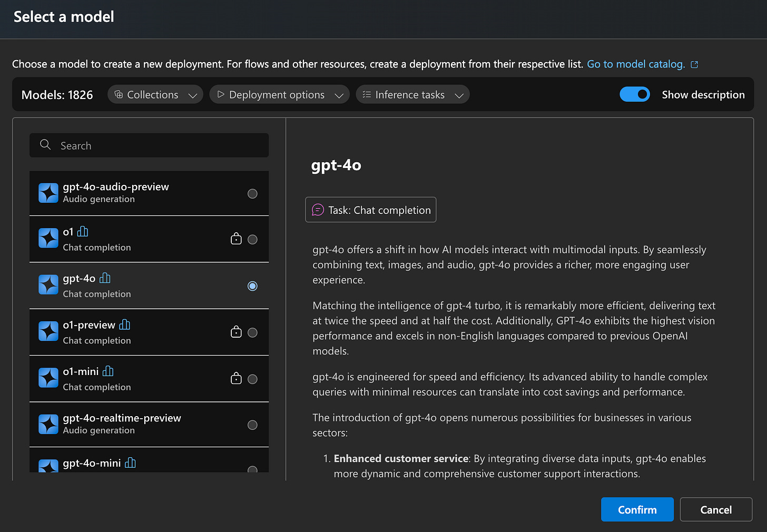The width and height of the screenshot is (767, 532).
Task: Click the Show description label
Action: coord(703,95)
